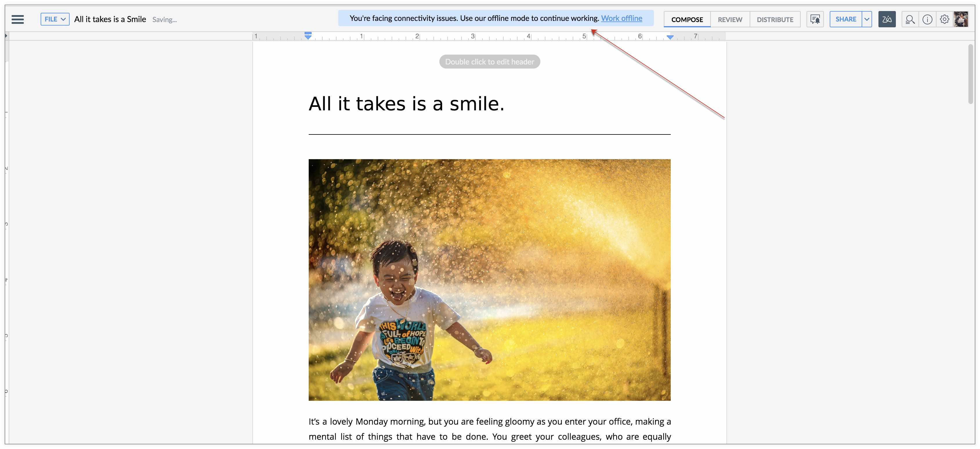The width and height of the screenshot is (980, 449).
Task: Open the FILE dropdown menu
Action: (x=55, y=19)
